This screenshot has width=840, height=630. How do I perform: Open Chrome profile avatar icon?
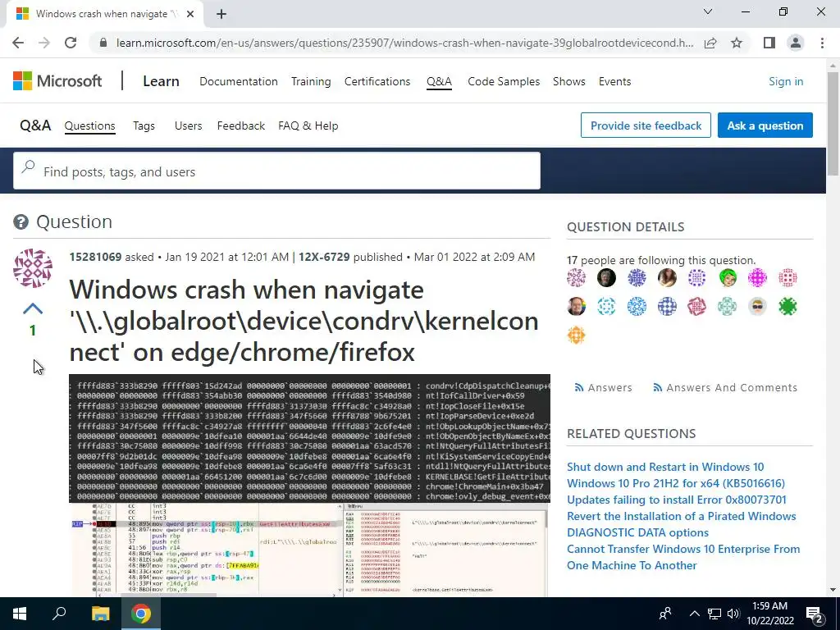click(796, 43)
